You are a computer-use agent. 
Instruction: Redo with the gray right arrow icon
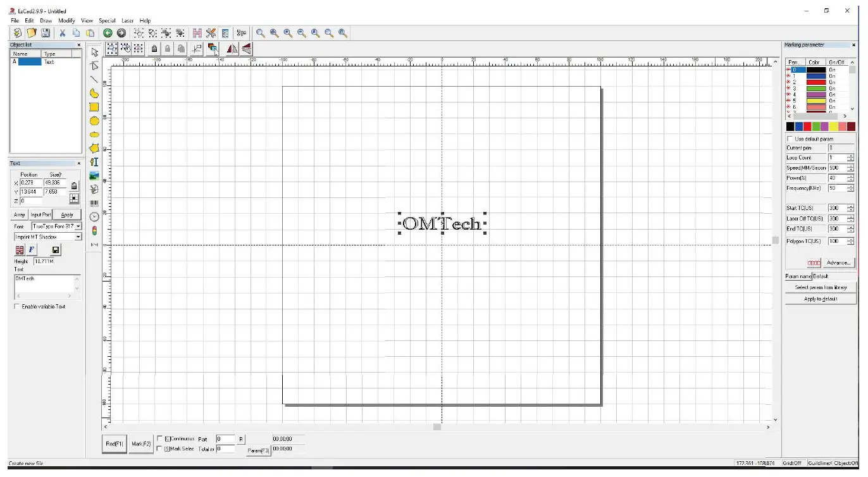click(x=121, y=33)
